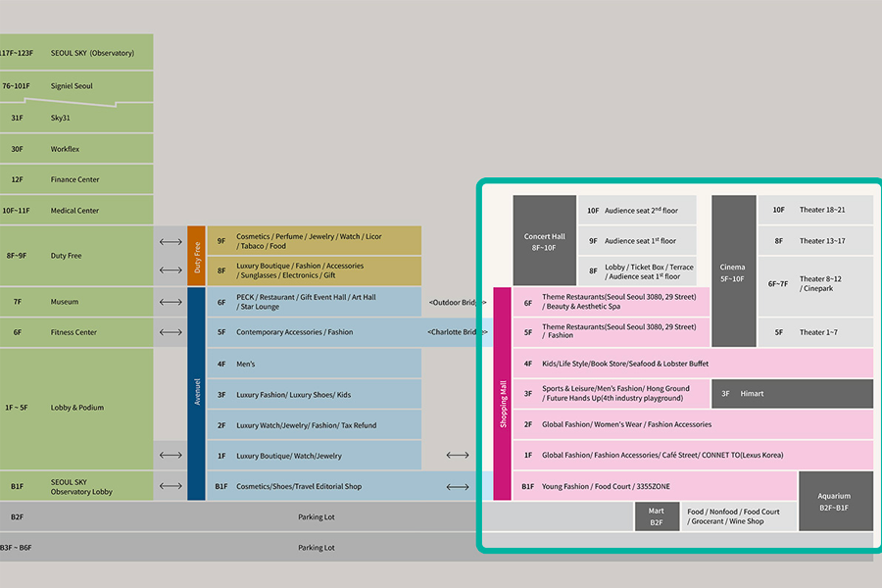This screenshot has width=882, height=588.
Task: Click the Signiel Seoul 76~101F block
Action: click(x=76, y=86)
